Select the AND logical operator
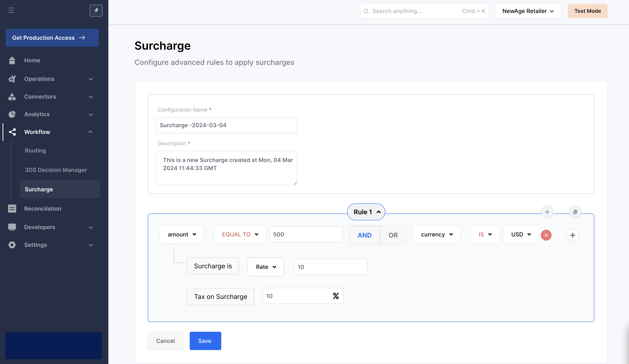Image resolution: width=629 pixels, height=364 pixels. [x=364, y=235]
